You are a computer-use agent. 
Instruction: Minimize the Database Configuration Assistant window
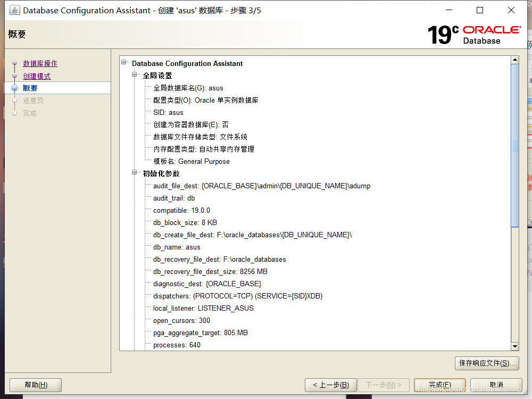coord(449,10)
